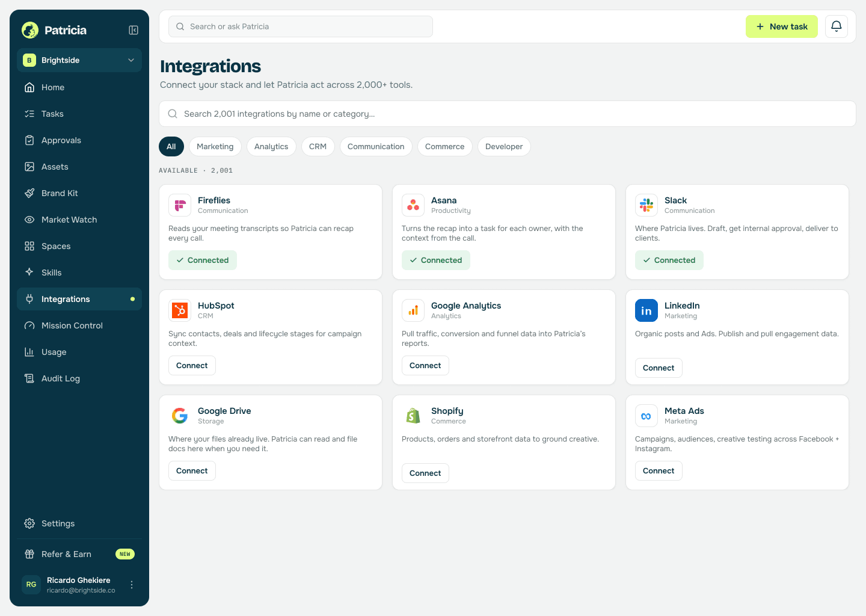
Task: Filter integrations by Communication
Action: click(376, 147)
